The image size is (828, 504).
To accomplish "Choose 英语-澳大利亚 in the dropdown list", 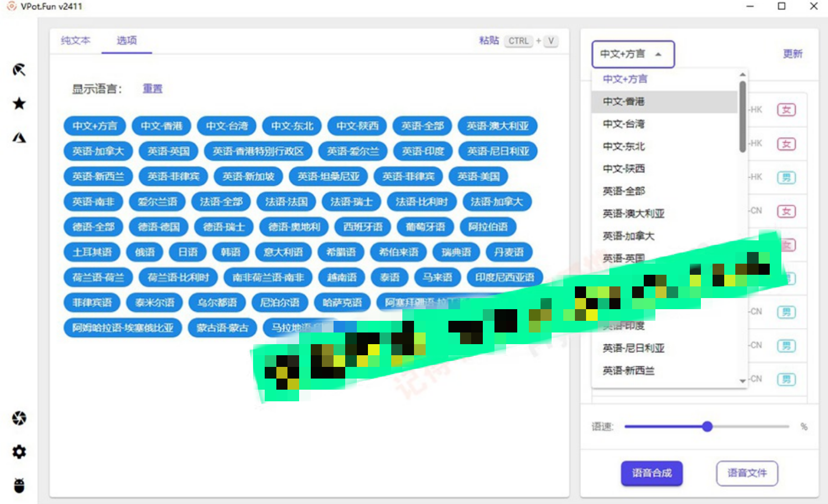I will click(x=633, y=214).
